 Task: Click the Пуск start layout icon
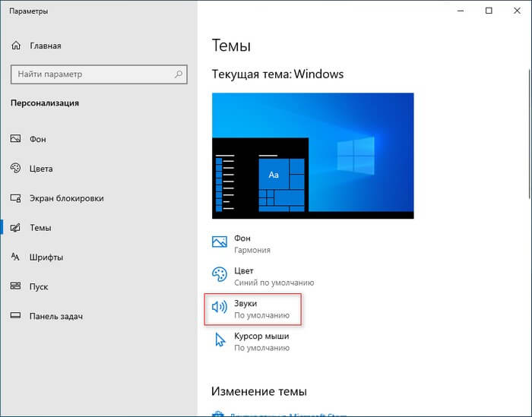16,286
